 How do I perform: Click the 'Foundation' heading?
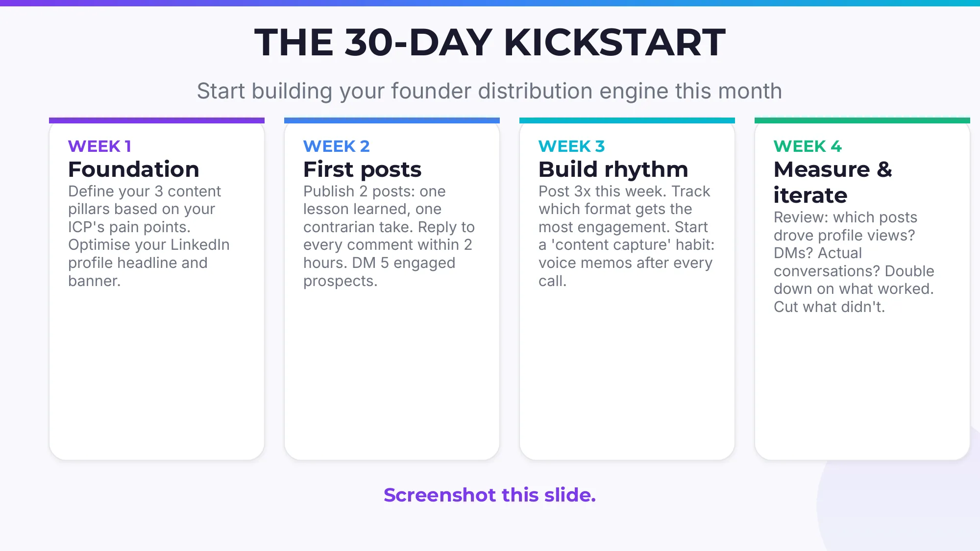133,169
